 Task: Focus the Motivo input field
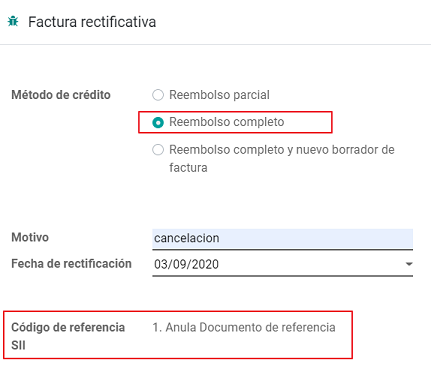[282, 239]
